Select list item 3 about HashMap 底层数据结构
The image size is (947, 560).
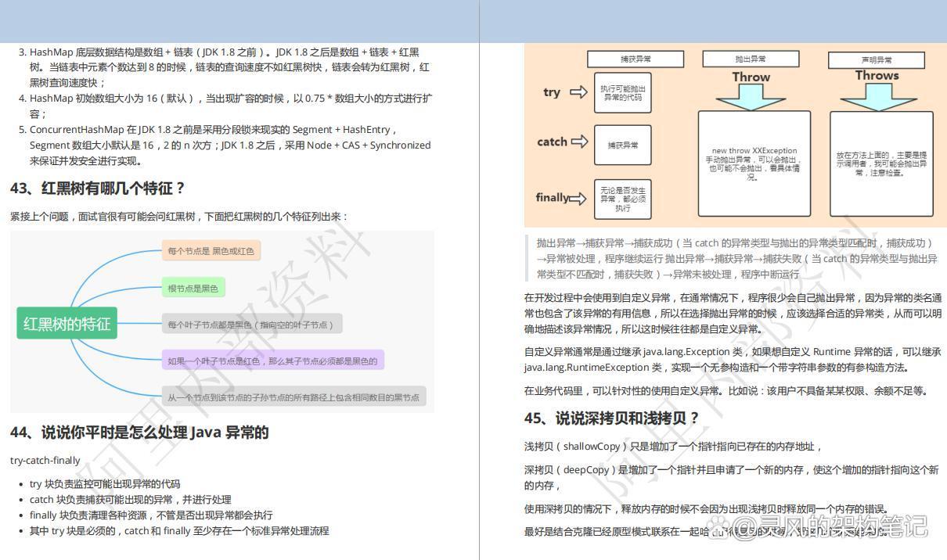[225, 67]
